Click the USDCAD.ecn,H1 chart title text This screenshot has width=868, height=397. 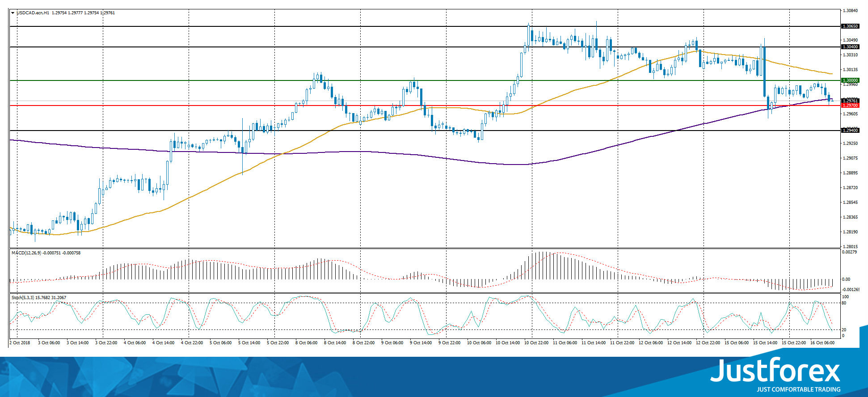point(33,13)
